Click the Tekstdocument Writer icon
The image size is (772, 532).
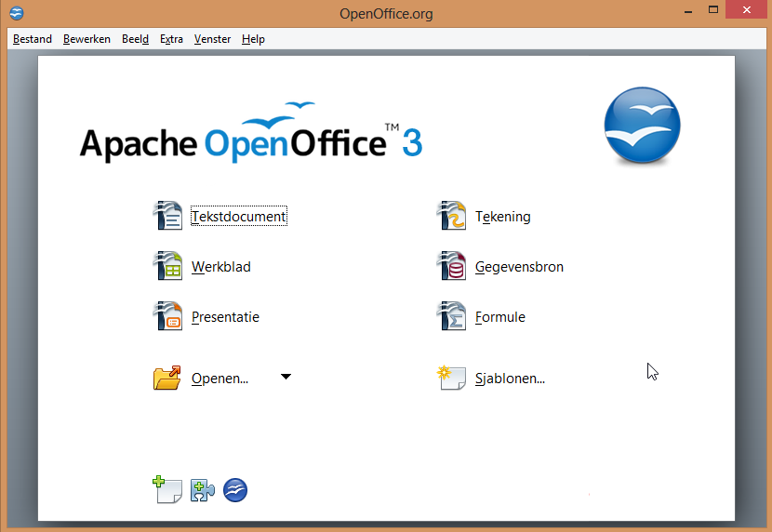point(167,216)
